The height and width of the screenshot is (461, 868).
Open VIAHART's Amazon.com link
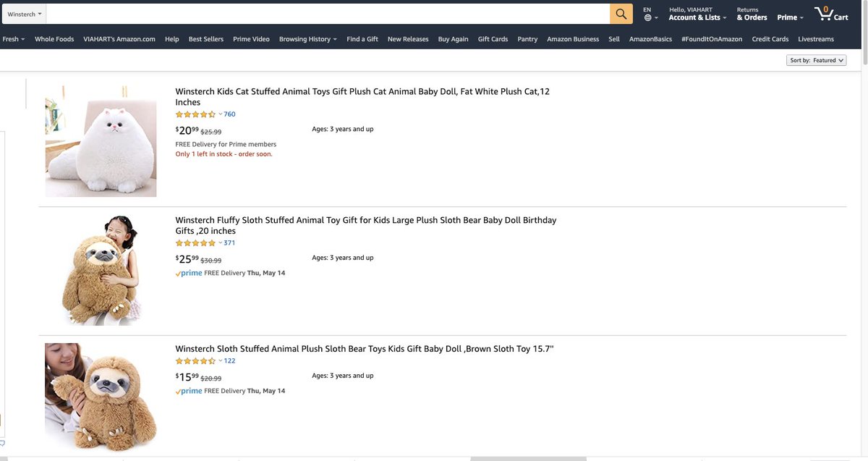tap(119, 39)
